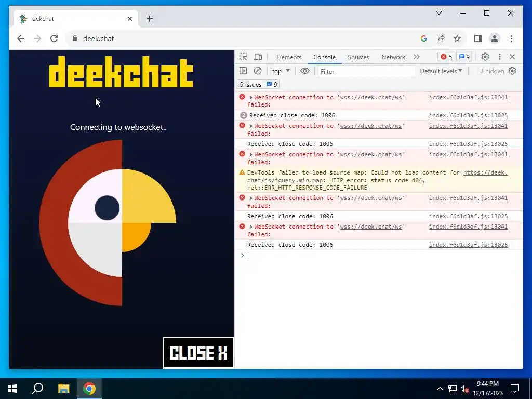Click the console Filter input field
Screen dimensions: 532x399
(366, 71)
